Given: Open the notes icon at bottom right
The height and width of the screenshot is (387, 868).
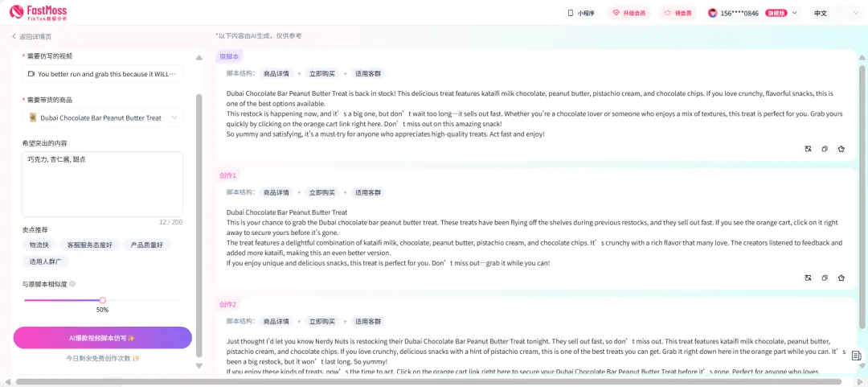Looking at the screenshot, I should (857, 356).
